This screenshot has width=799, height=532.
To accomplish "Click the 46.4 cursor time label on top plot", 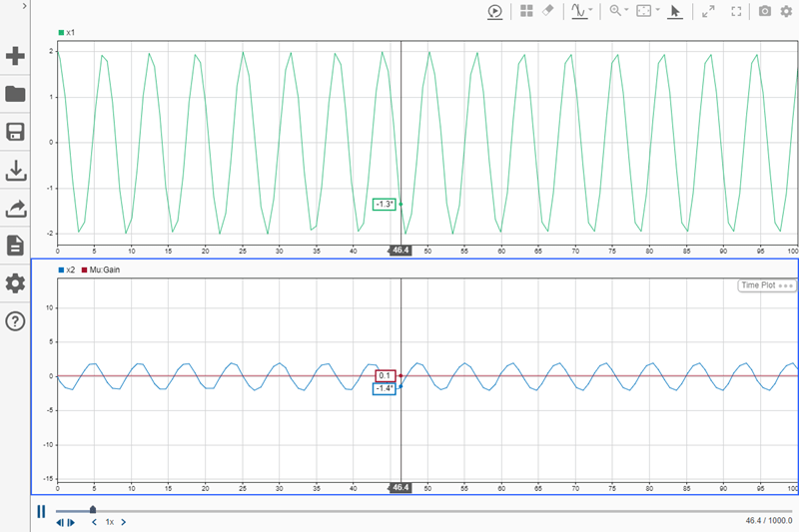I will point(400,250).
